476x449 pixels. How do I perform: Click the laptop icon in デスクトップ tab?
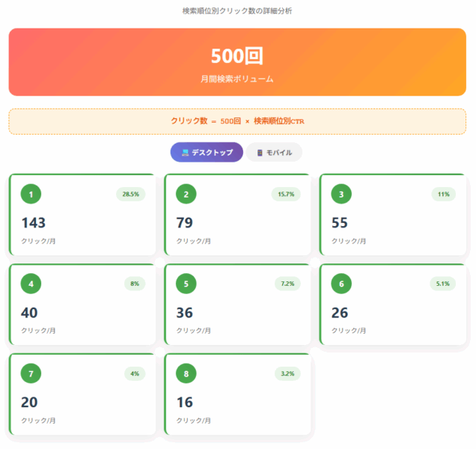point(186,152)
